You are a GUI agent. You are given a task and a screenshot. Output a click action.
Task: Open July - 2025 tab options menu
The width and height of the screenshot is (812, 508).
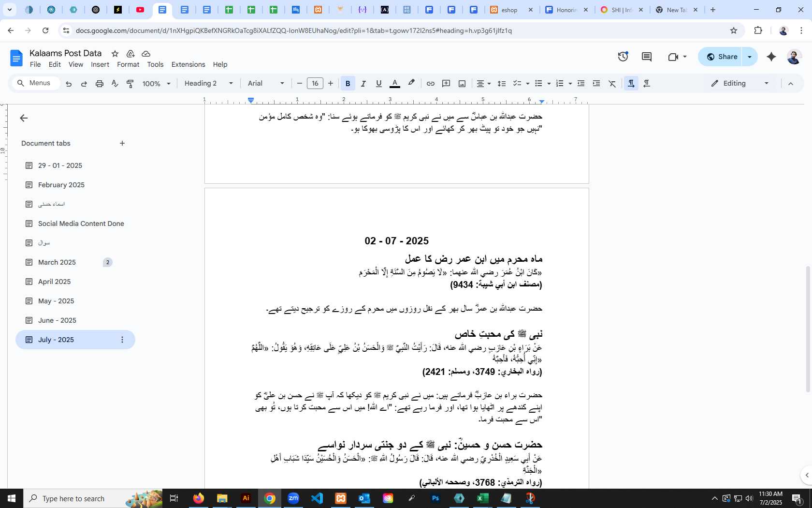pos(122,340)
